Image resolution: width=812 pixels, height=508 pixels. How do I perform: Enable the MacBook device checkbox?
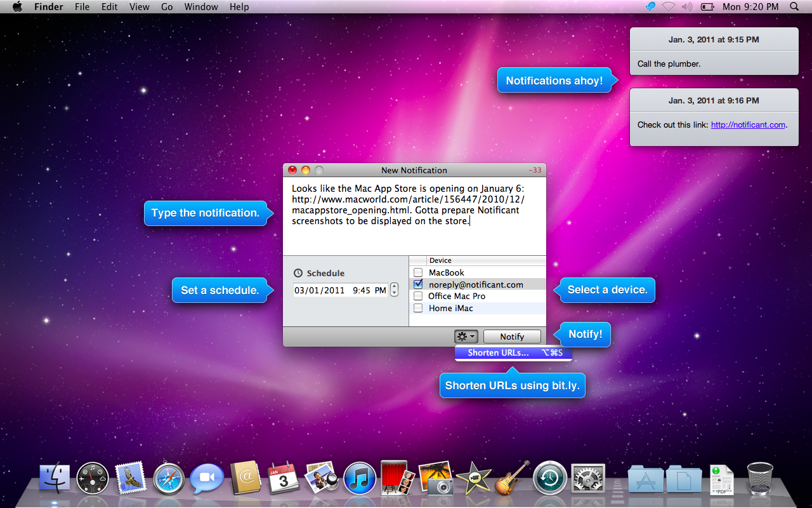[x=418, y=272]
